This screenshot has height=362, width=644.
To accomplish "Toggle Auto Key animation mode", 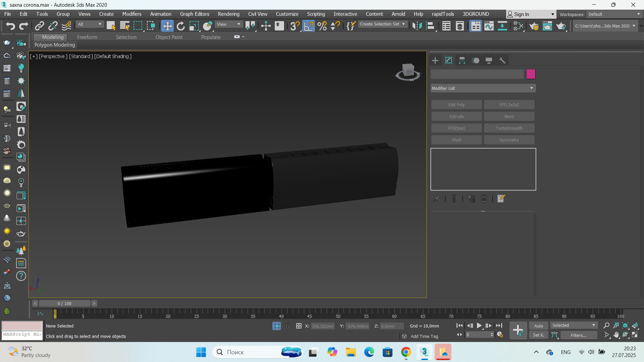I will pyautogui.click(x=538, y=326).
